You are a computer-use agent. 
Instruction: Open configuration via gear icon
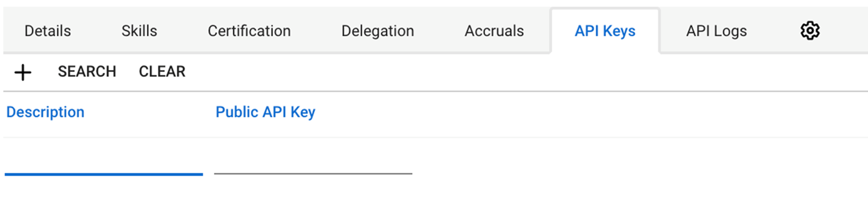pos(810,31)
